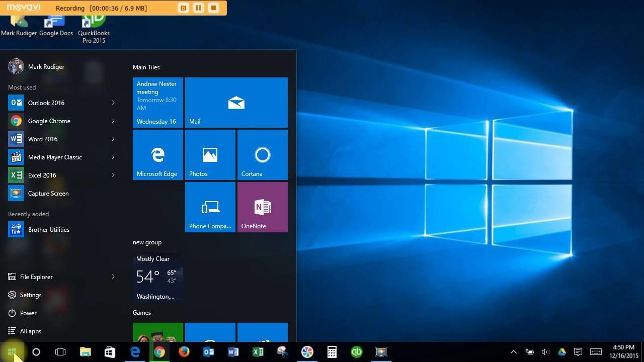Open Brother Utilities under Recently added
The image size is (644, 362).
tap(62, 229)
